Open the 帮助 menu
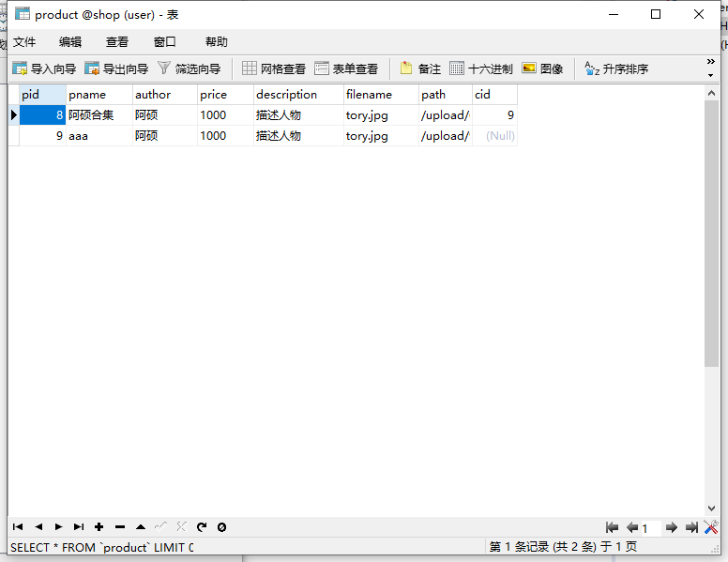Screen dimensions: 728x562 pos(217,42)
